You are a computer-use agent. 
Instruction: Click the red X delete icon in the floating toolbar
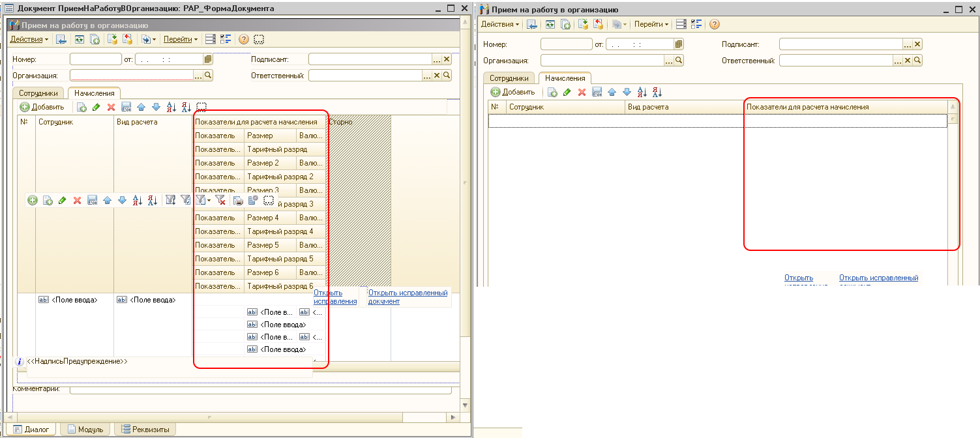tap(77, 200)
